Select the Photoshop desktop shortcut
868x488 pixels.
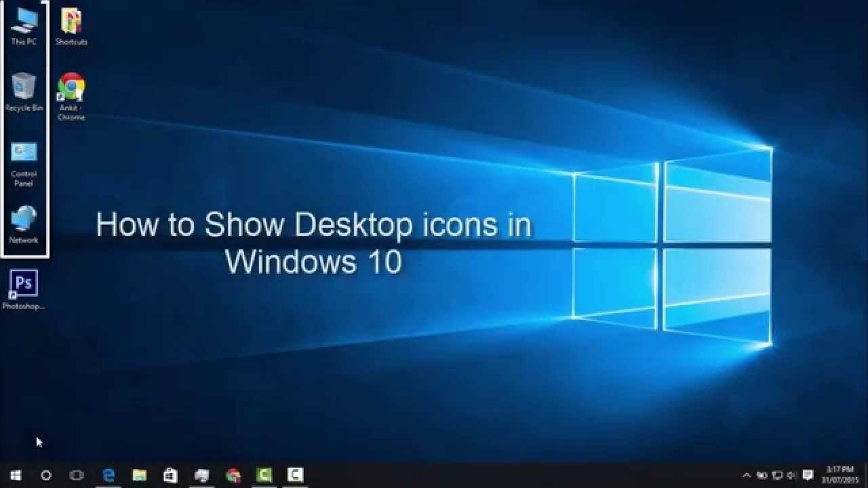click(24, 290)
